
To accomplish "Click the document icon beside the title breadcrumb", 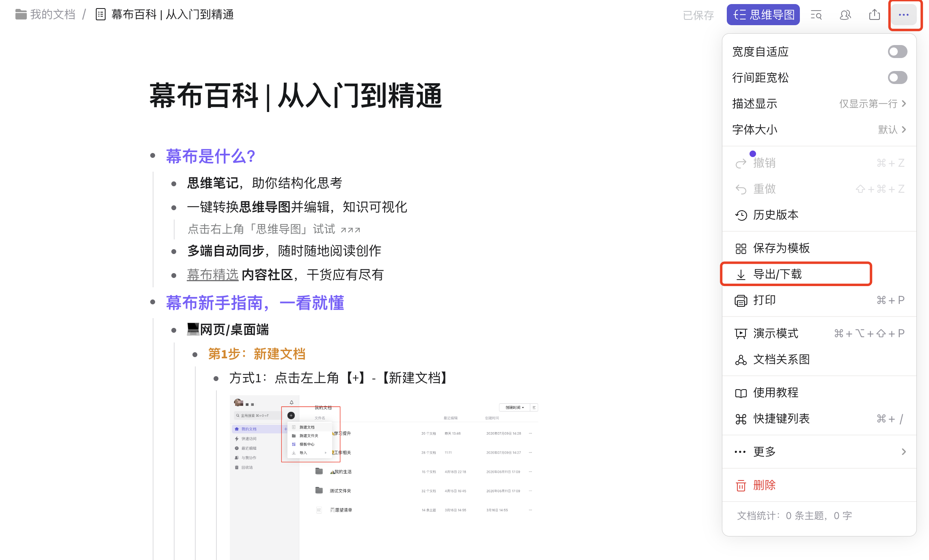I will tap(100, 15).
